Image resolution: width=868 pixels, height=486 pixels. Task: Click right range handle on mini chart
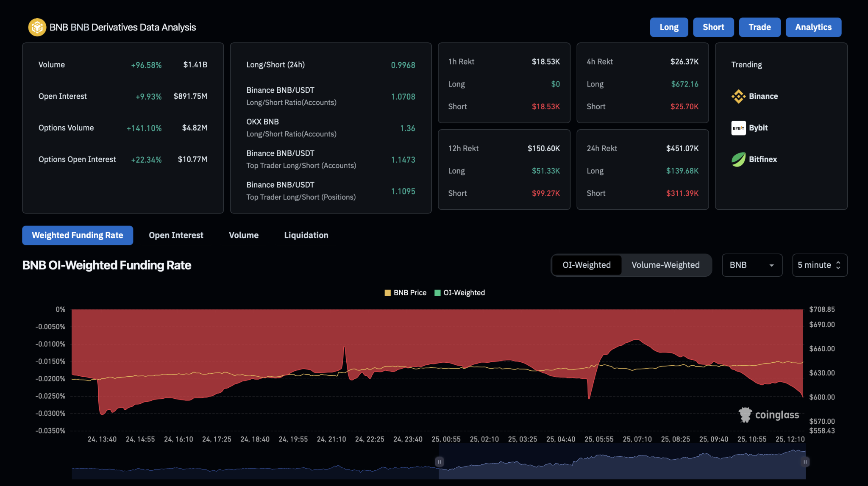(805, 461)
